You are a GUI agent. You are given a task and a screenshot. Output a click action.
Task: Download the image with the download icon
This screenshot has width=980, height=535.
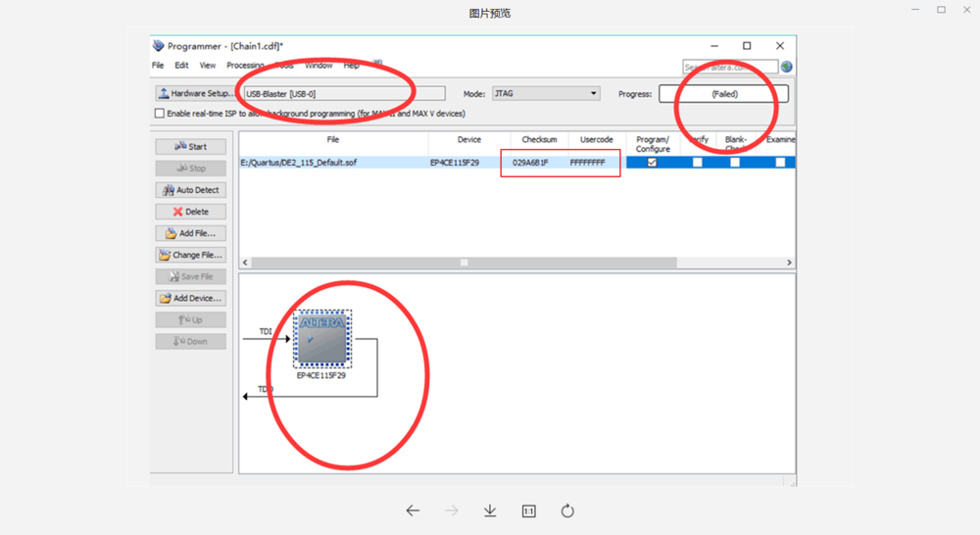point(490,511)
